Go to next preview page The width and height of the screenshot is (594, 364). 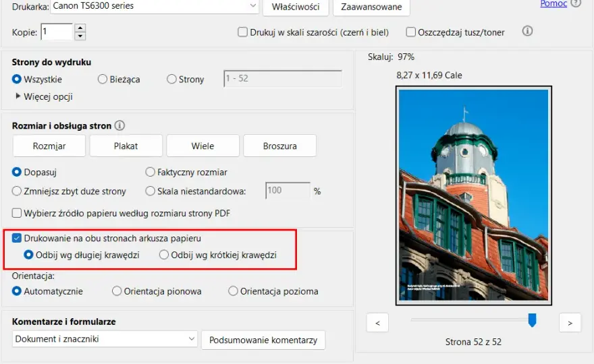(x=570, y=323)
